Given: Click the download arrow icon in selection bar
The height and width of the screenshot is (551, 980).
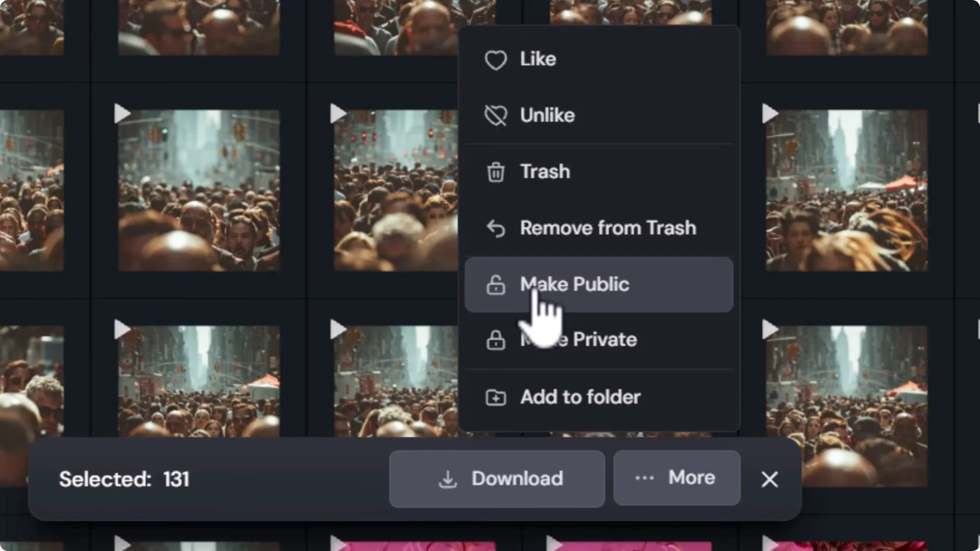Looking at the screenshot, I should 448,479.
